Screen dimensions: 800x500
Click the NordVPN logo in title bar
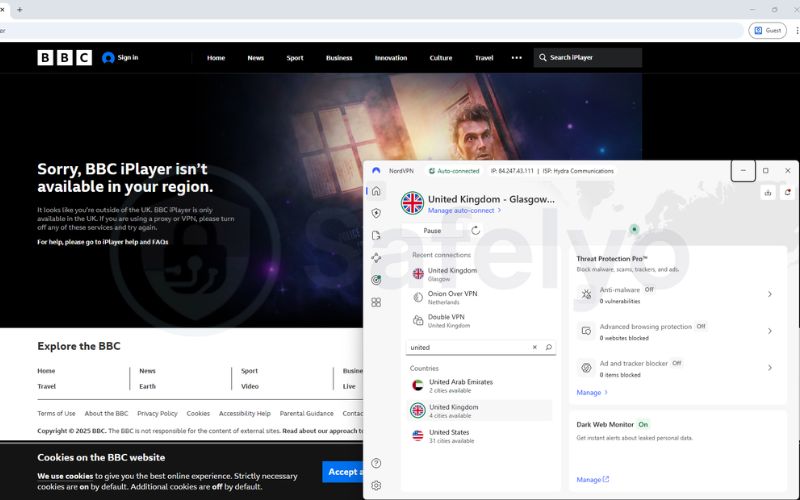[x=376, y=170]
